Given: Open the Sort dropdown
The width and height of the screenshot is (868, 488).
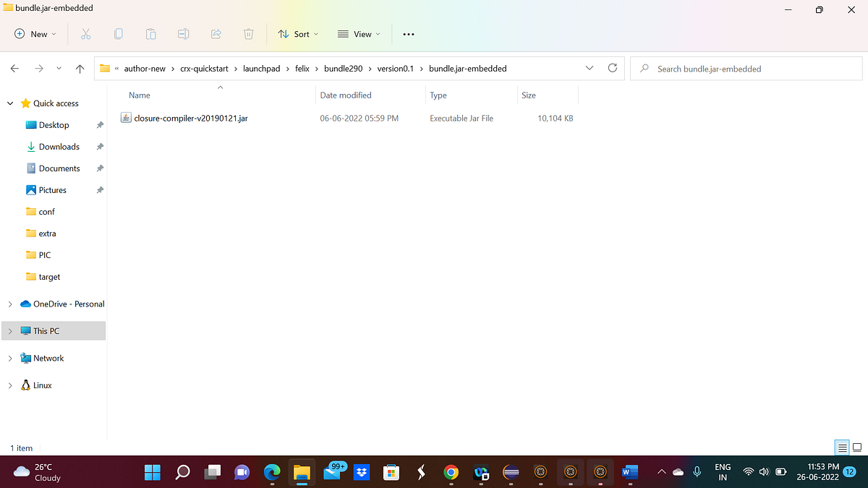Looking at the screenshot, I should 297,34.
